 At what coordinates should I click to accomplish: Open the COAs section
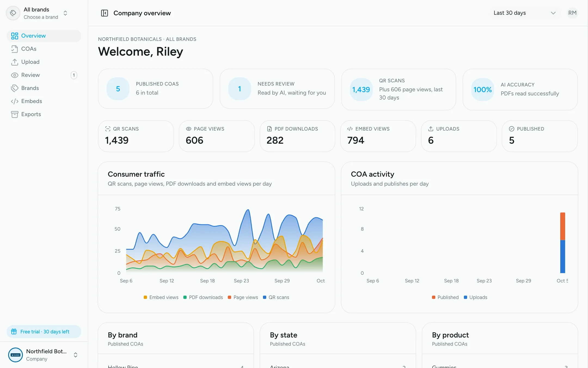coord(44,49)
